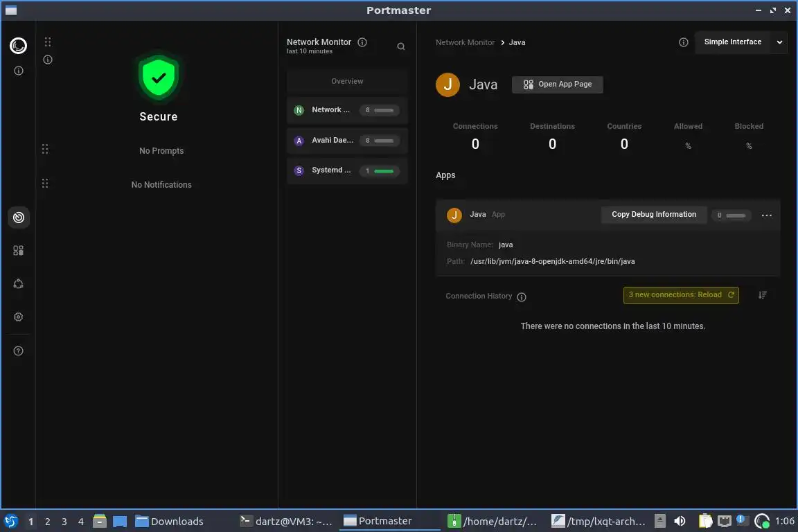Image resolution: width=798 pixels, height=532 pixels.
Task: Click 3 new connections Reload button
Action: pos(681,295)
